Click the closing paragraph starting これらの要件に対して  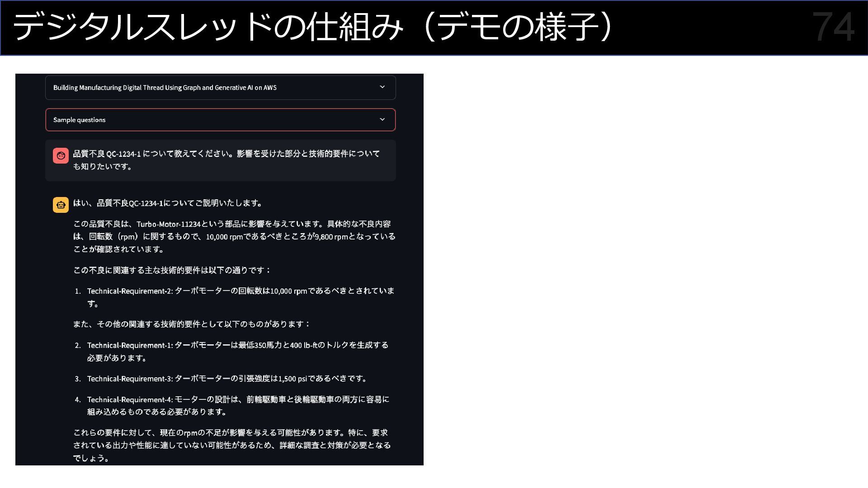pos(231,445)
